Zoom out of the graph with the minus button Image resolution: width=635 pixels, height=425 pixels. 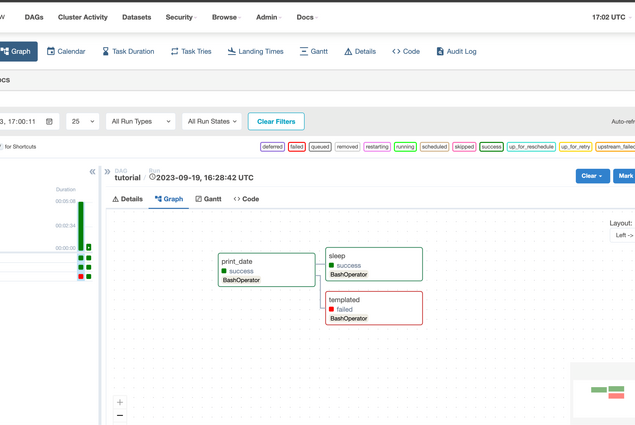pyautogui.click(x=120, y=415)
